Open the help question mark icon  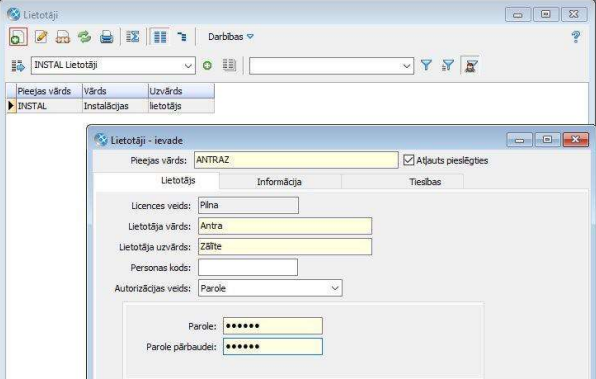point(576,37)
